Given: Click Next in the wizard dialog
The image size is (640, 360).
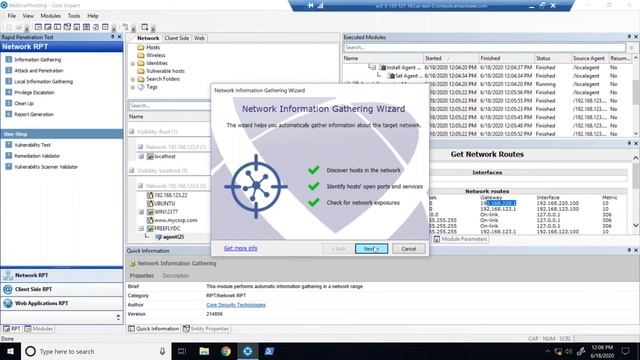Looking at the screenshot, I should click(371, 249).
